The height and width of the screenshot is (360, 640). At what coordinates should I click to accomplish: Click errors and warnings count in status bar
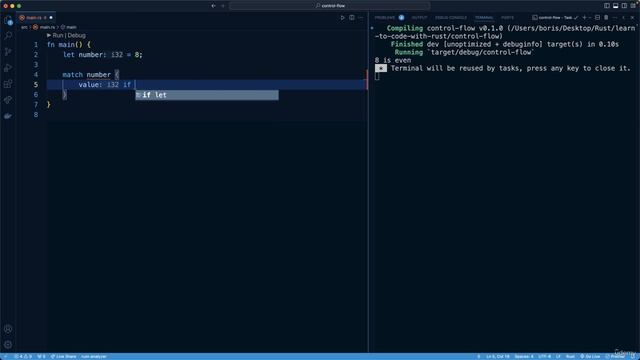pyautogui.click(x=23, y=356)
